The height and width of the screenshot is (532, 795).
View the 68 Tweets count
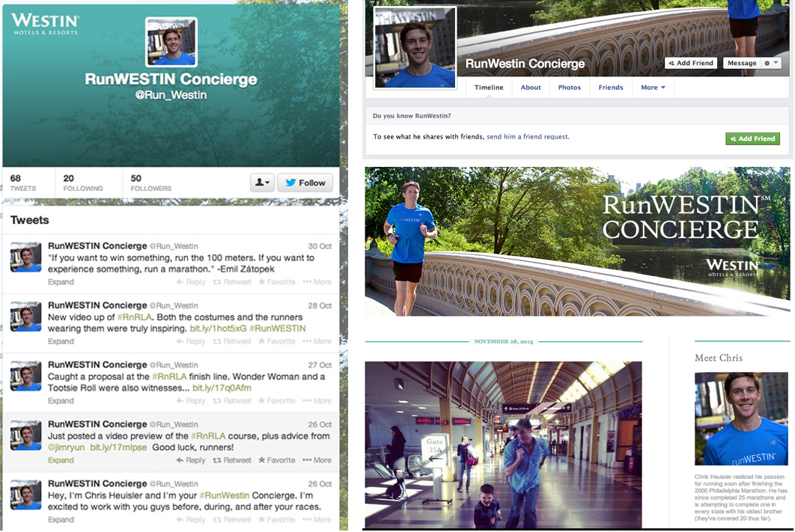(22, 183)
